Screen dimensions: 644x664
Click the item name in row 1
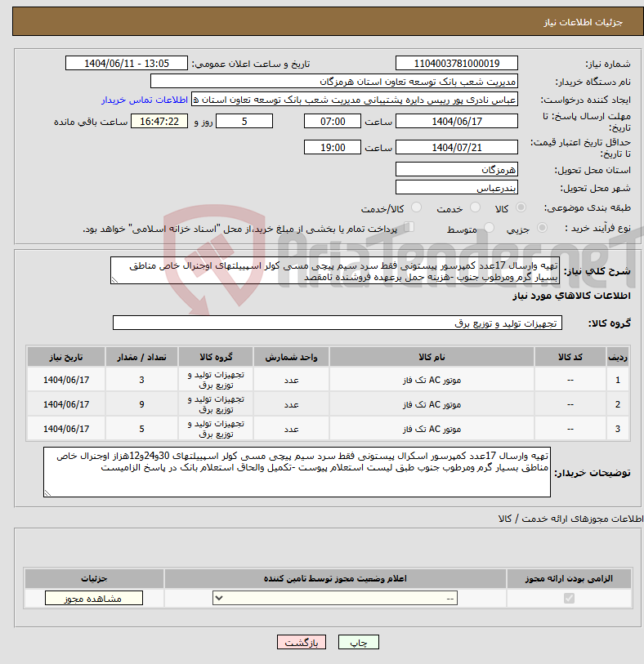[x=432, y=380]
